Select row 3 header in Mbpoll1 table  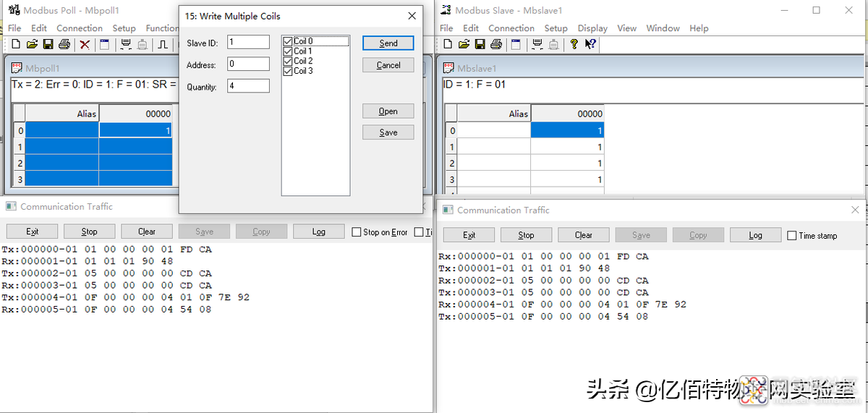click(20, 179)
